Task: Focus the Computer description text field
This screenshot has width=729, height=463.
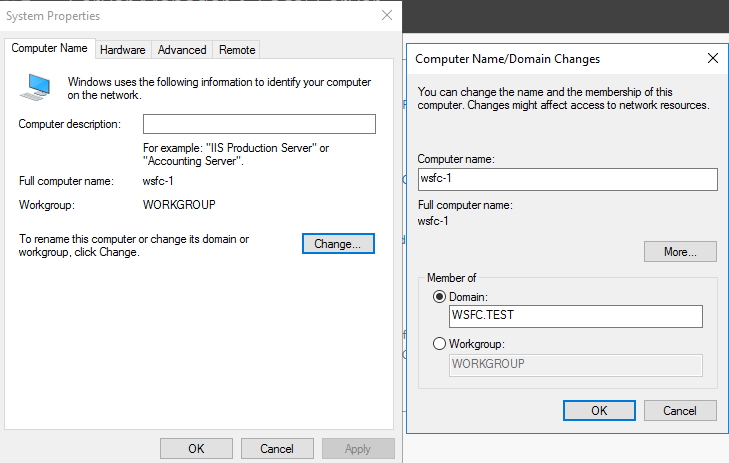Action: pyautogui.click(x=259, y=124)
